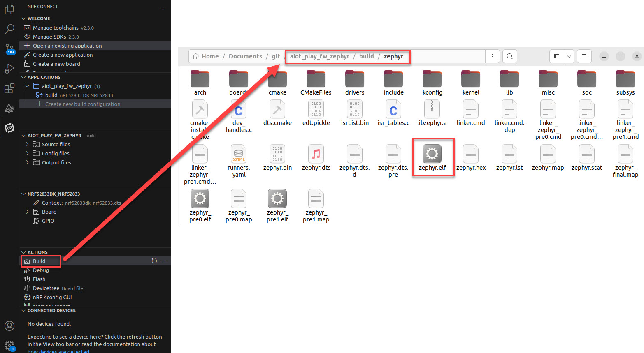
Task: Open the Accounts menu icon
Action: click(9, 326)
